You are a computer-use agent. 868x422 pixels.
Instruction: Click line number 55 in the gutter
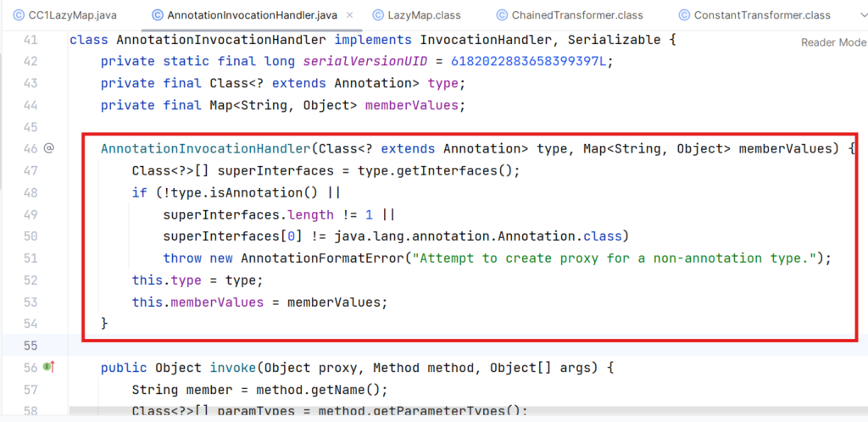(30, 345)
